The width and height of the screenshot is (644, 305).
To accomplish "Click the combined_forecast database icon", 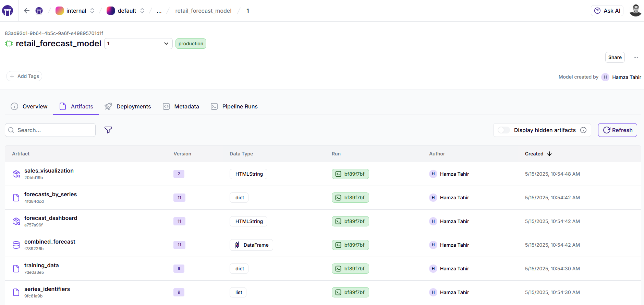I will coord(16,245).
